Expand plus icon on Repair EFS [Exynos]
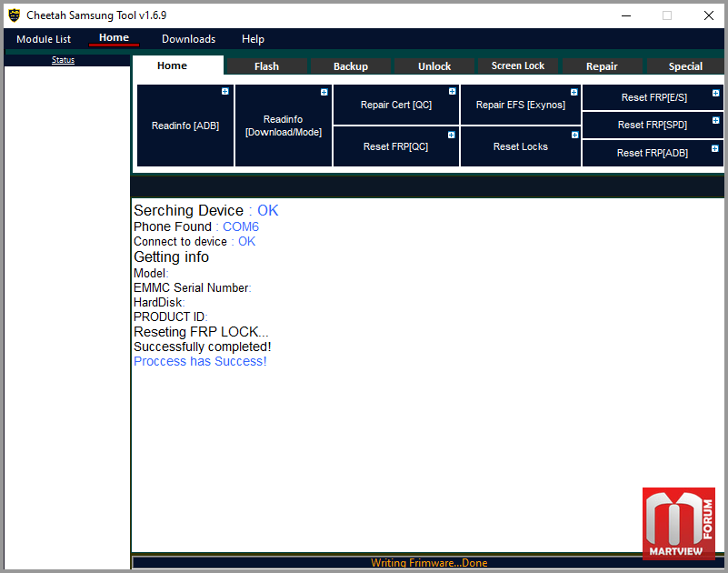 pyautogui.click(x=573, y=92)
